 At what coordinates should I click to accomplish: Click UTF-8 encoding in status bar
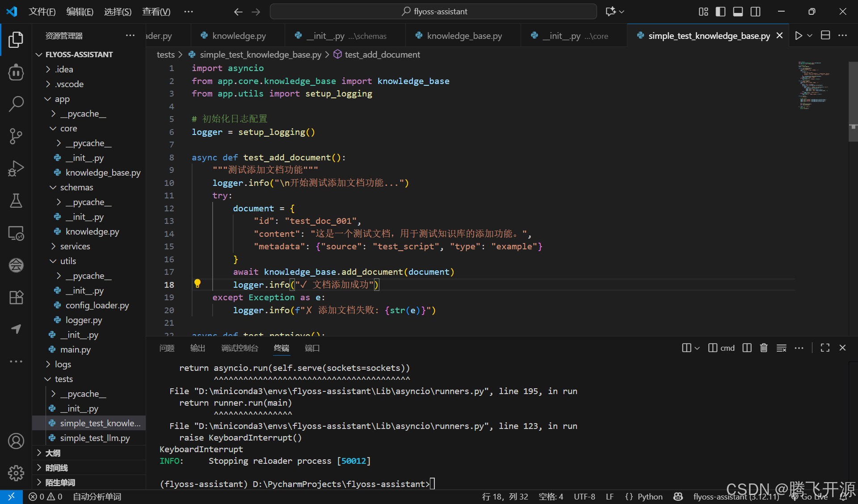(x=584, y=496)
